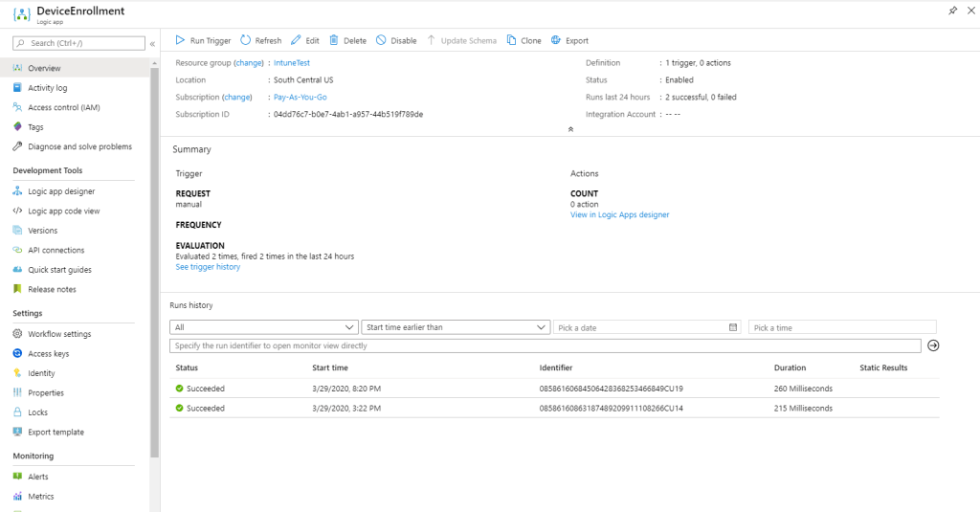Image resolution: width=980 pixels, height=512 pixels.
Task: Open calendar icon in date picker
Action: click(733, 327)
